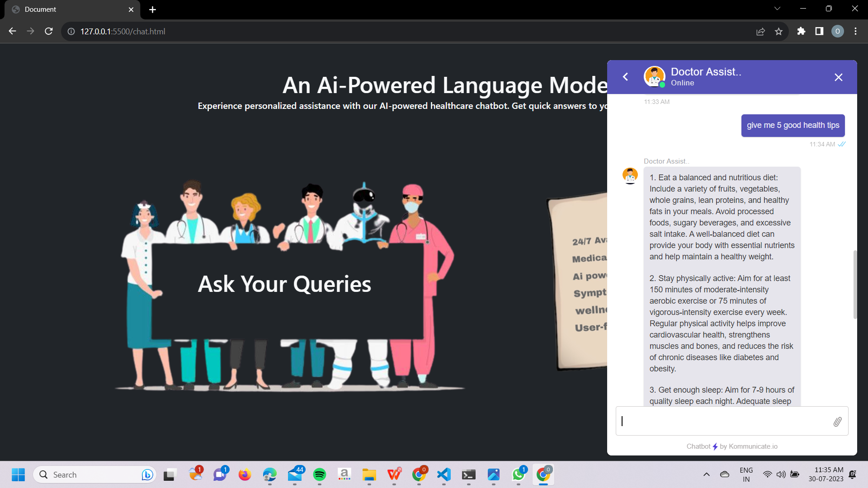Viewport: 868px width, 488px height.
Task: Click the Wi-Fi icon in system tray
Action: (x=767, y=474)
